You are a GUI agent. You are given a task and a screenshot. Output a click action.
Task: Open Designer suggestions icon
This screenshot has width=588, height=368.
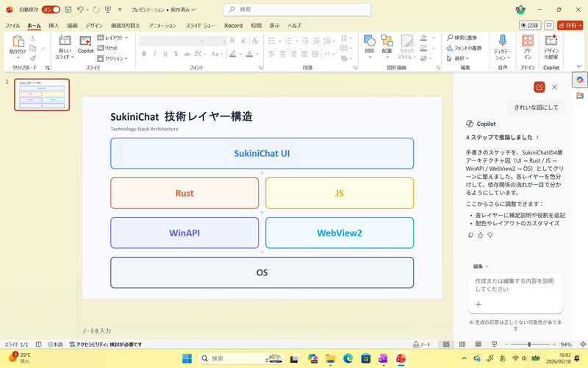551,40
